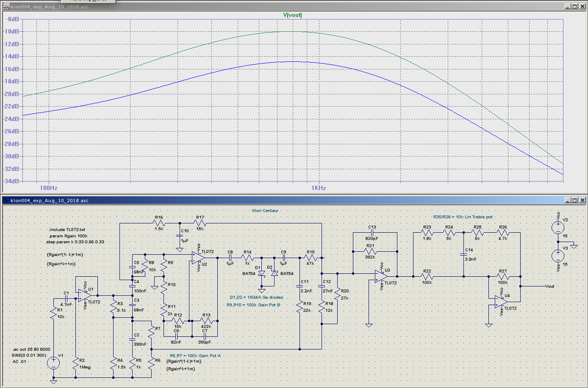Select the U4 TL072 op-amp symbol
Screen dimensions: 588x388
point(501,302)
